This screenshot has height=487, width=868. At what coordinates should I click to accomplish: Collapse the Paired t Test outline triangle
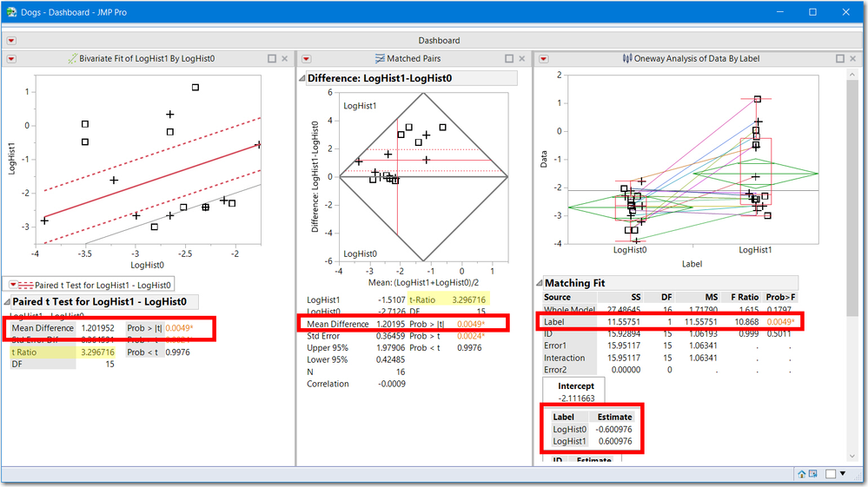pos(7,302)
